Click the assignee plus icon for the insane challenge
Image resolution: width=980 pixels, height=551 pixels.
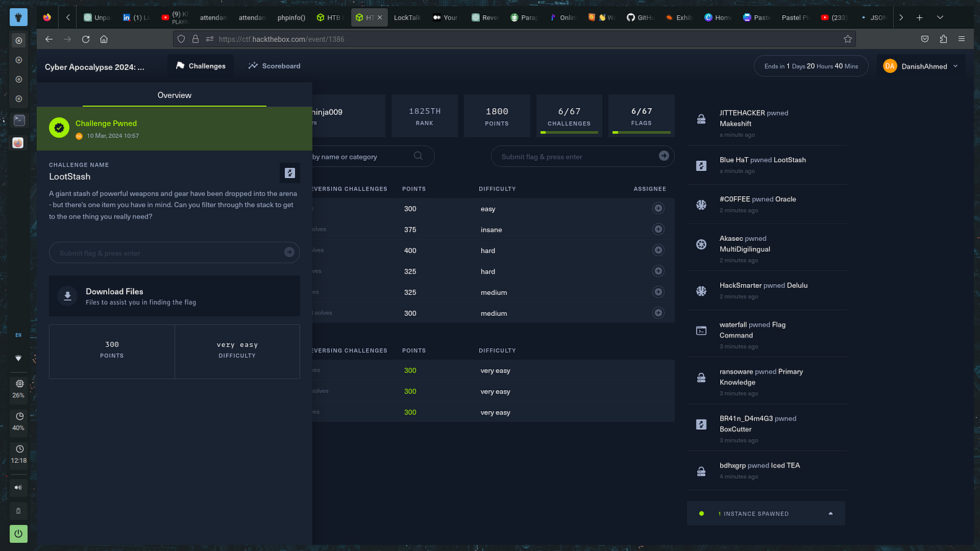657,229
